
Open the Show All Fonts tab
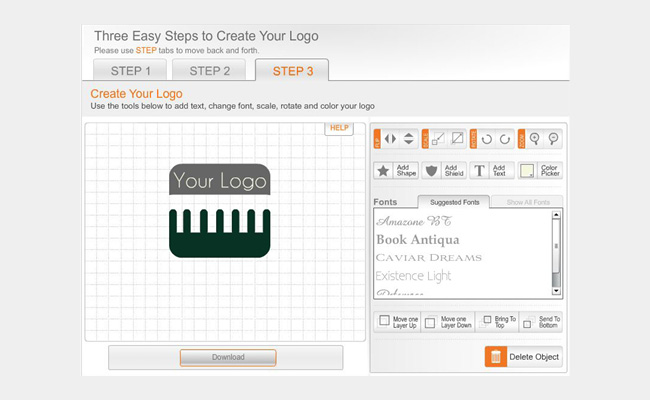pyautogui.click(x=528, y=202)
